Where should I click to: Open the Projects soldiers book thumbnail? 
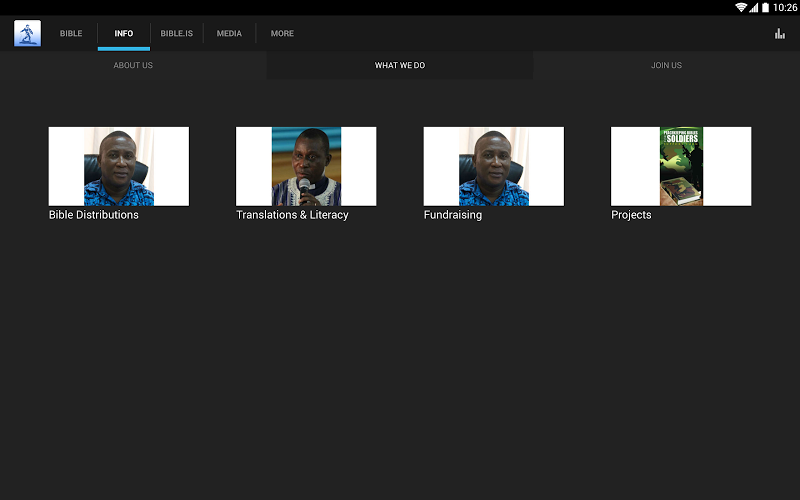681,166
